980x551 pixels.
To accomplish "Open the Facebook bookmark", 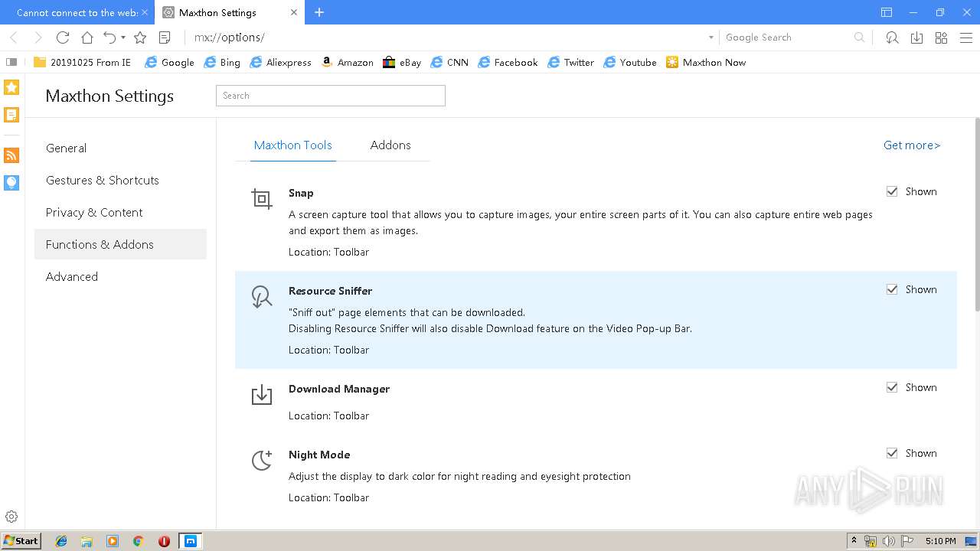I will [x=508, y=63].
